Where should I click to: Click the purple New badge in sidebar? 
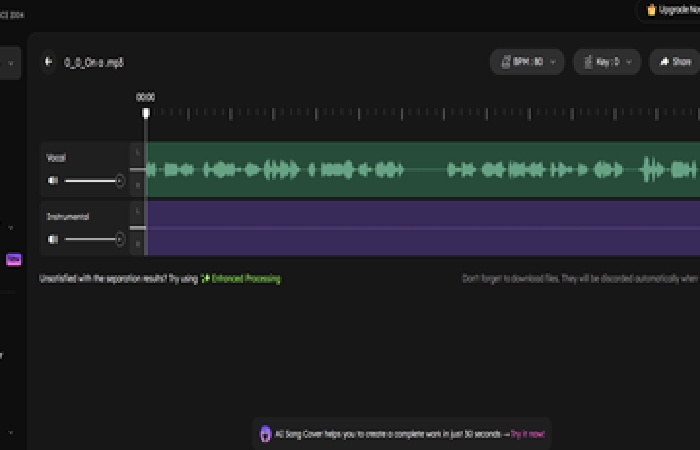[14, 259]
